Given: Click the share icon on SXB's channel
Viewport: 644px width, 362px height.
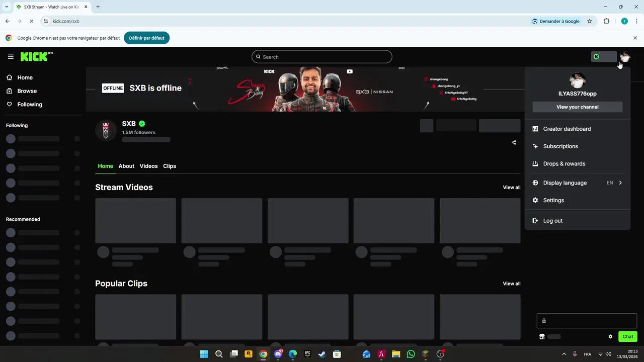Looking at the screenshot, I should pos(513,142).
